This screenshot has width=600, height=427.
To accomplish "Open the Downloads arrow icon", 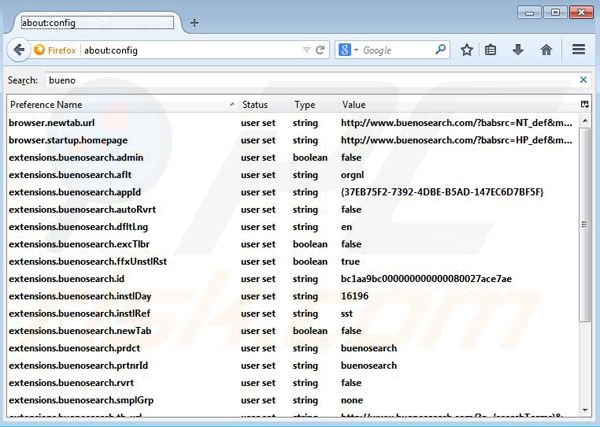I will [518, 50].
